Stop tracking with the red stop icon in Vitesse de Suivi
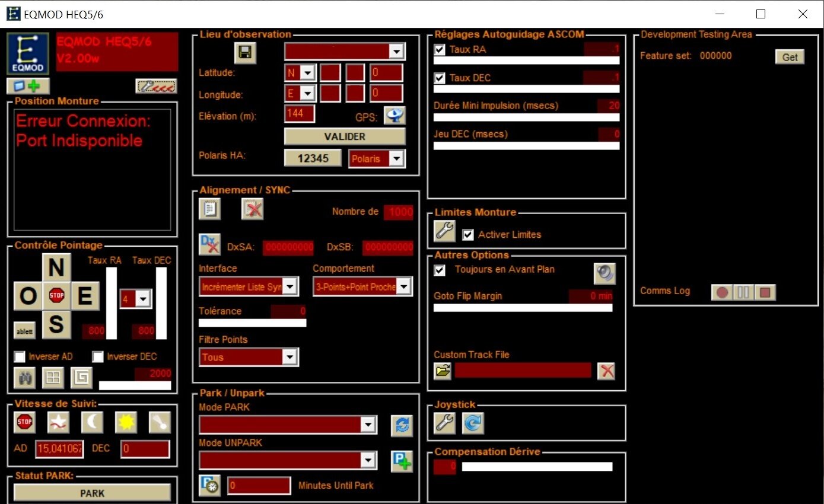 [24, 422]
